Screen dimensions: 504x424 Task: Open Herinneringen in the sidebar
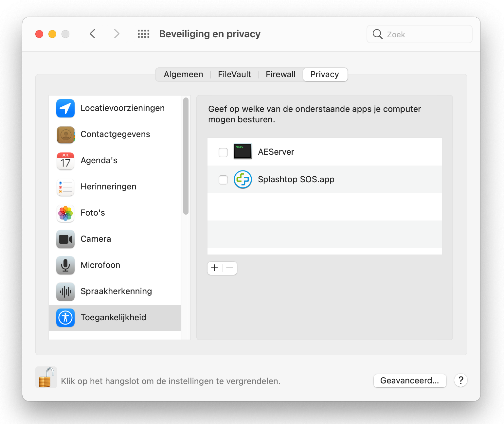pyautogui.click(x=108, y=187)
